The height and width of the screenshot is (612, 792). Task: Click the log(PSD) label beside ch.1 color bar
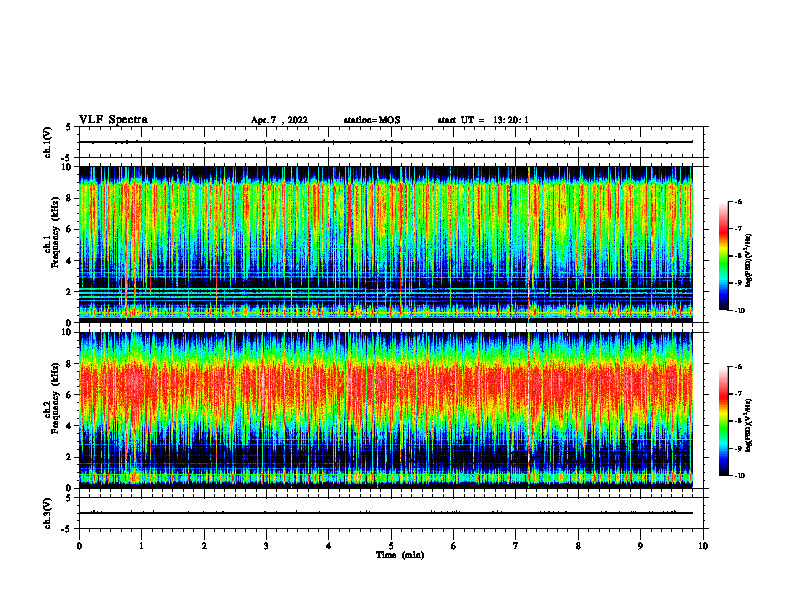tap(749, 261)
